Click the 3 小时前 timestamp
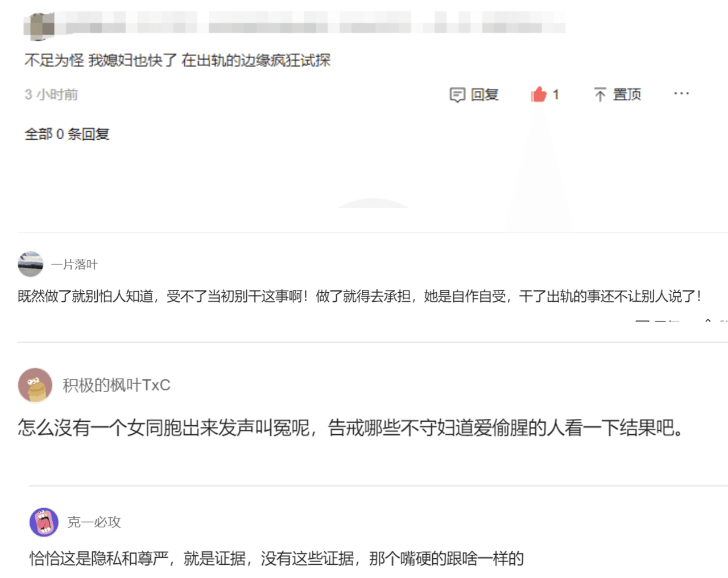 (51, 94)
